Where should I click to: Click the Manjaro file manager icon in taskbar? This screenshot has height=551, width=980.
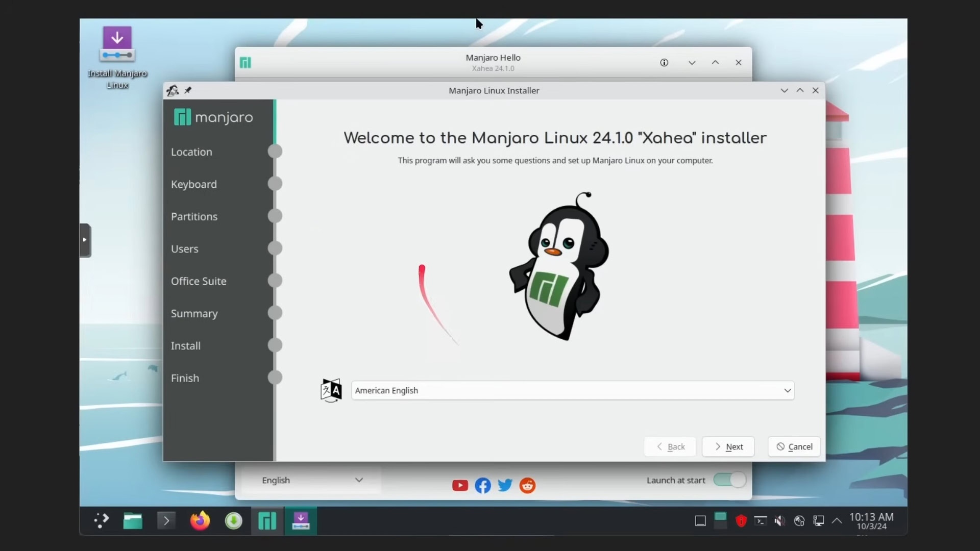(133, 520)
